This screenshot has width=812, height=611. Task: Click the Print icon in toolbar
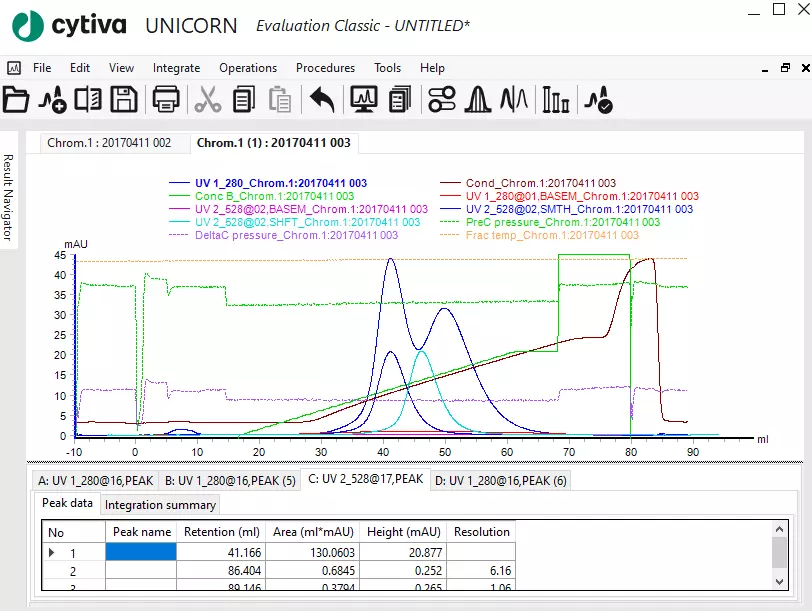click(166, 99)
